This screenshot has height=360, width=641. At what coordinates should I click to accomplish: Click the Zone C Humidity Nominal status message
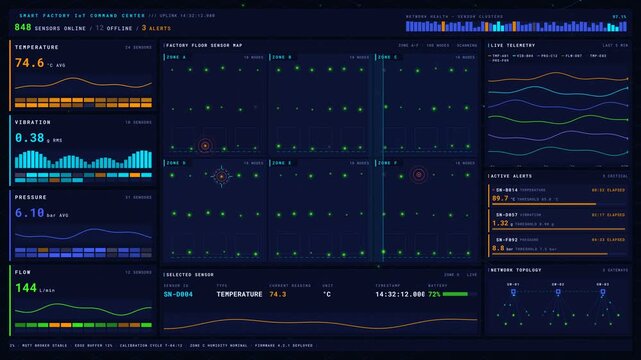pyautogui.click(x=218, y=346)
